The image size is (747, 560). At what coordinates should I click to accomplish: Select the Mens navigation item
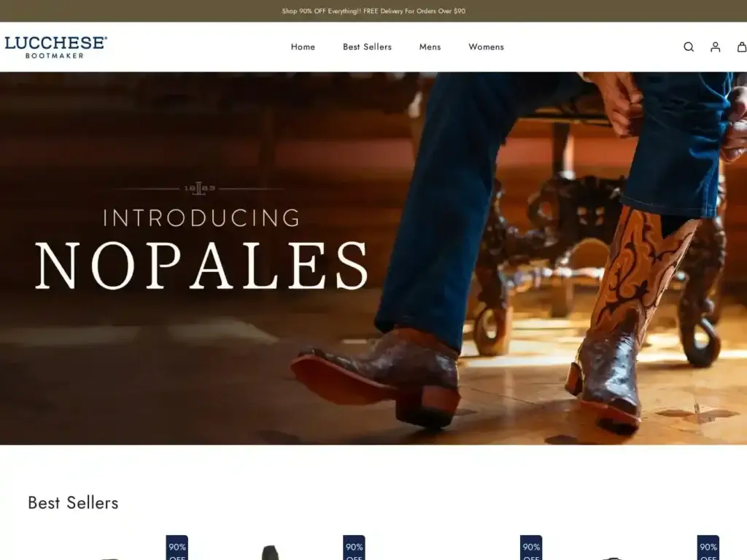click(430, 47)
